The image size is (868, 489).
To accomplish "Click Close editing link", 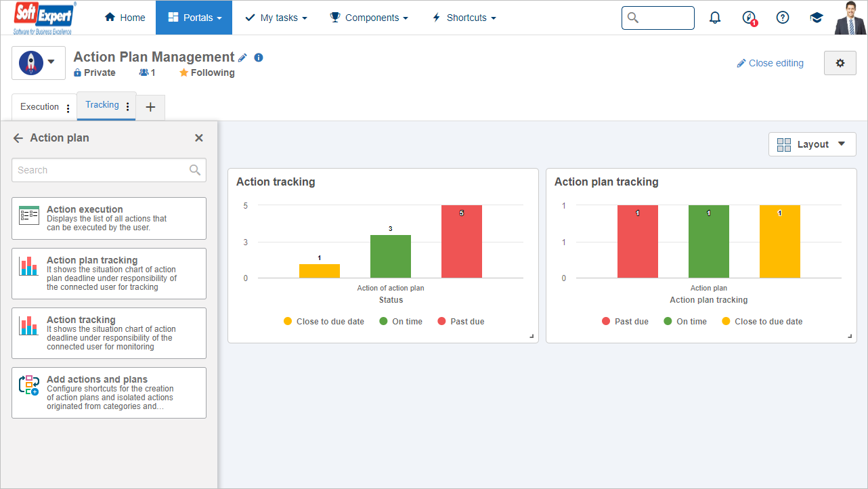I will pos(771,63).
